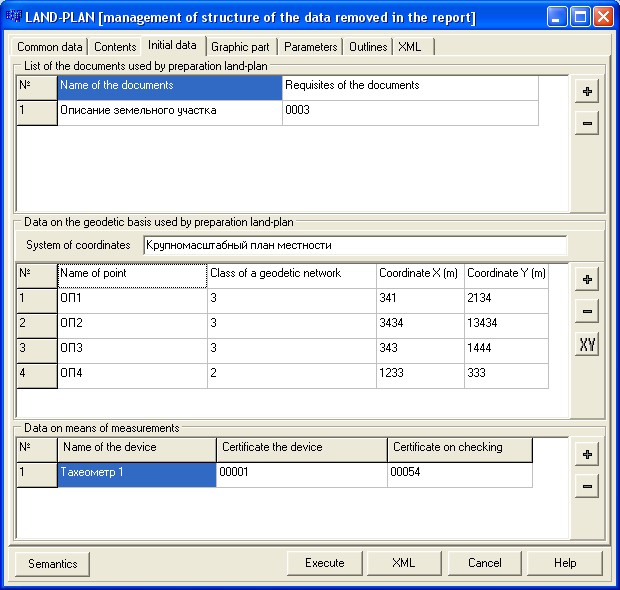The width and height of the screenshot is (620, 590).
Task: Click the Cancel button
Action: pos(485,563)
